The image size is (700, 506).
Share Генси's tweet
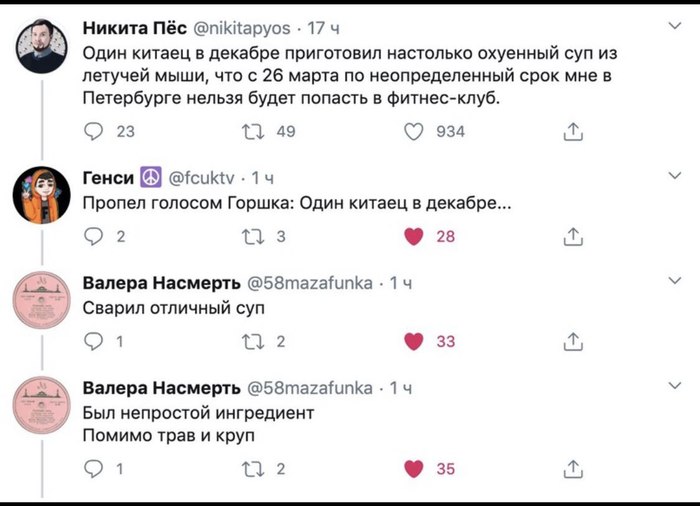573,237
